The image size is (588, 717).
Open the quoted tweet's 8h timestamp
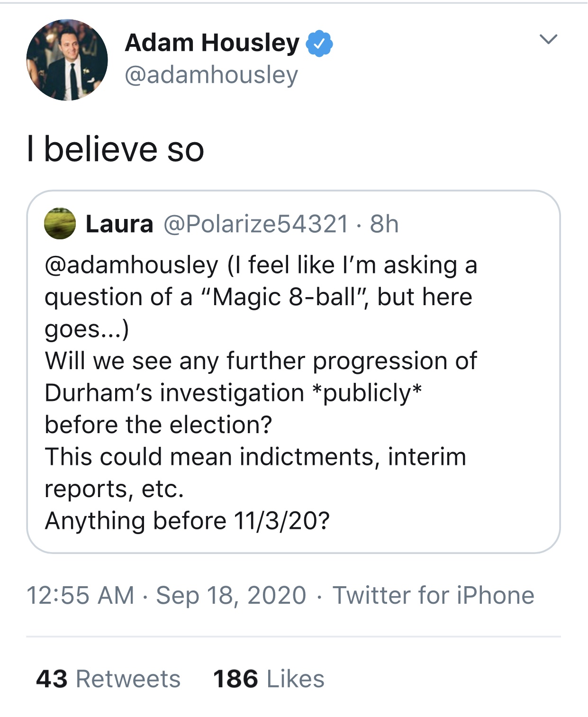(x=384, y=224)
